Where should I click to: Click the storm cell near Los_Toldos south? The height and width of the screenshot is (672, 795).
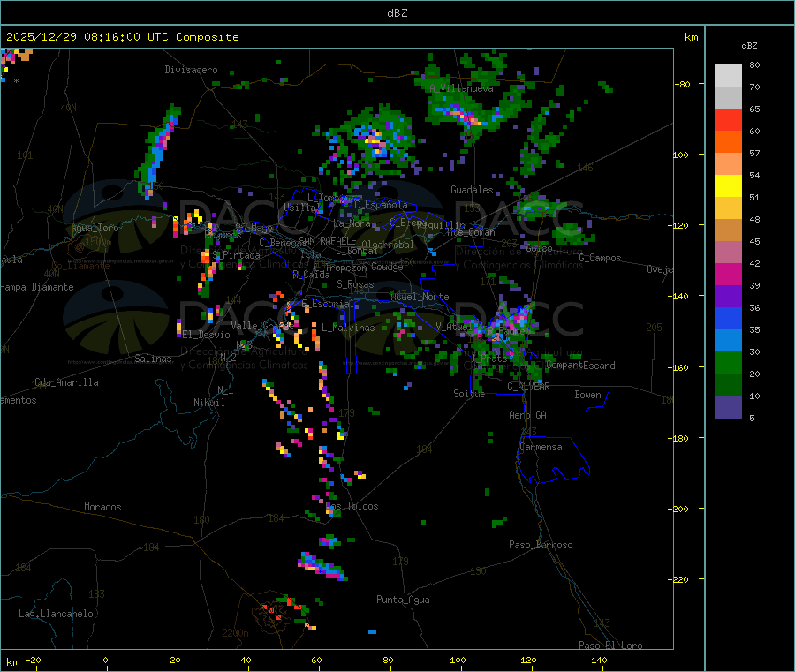322,567
